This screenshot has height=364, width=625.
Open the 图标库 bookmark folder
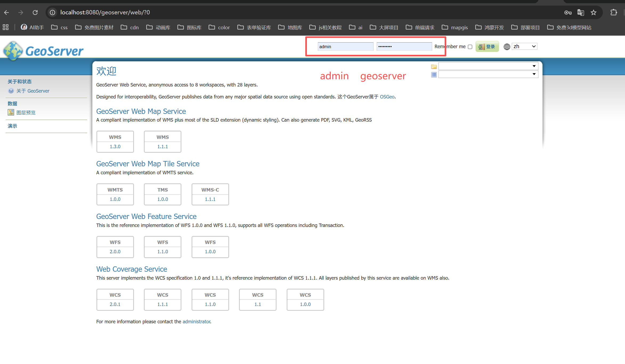click(189, 27)
